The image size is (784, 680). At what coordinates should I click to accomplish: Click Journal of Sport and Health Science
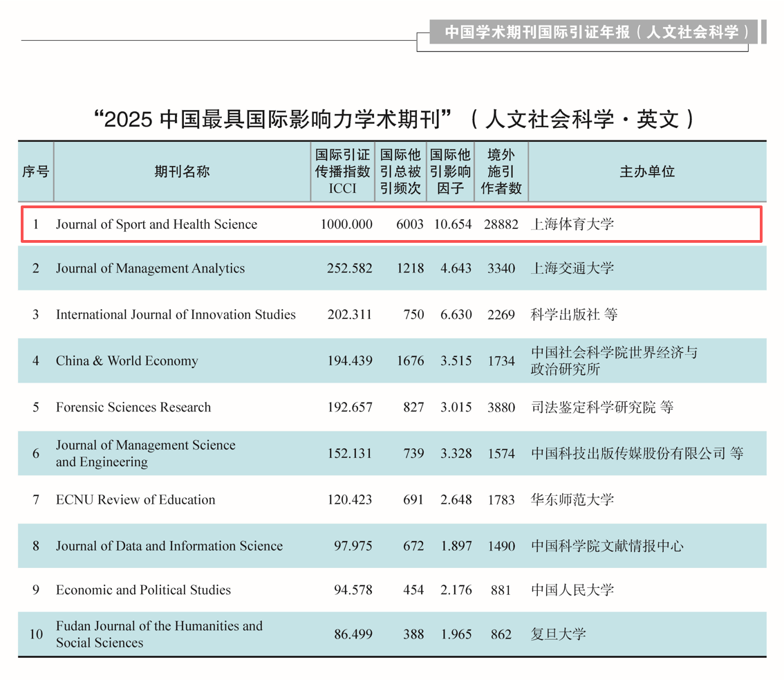coord(156,224)
